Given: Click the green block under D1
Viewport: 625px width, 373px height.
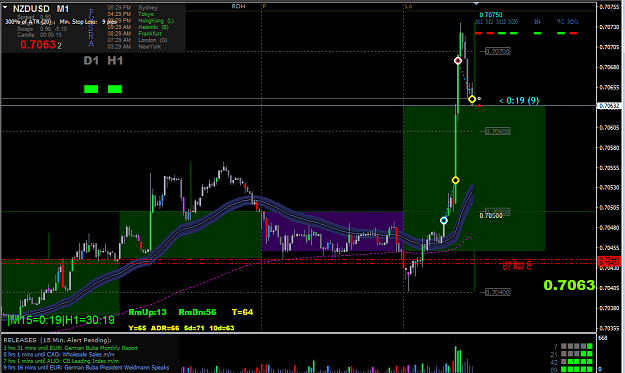Looking at the screenshot, I should 91,89.
